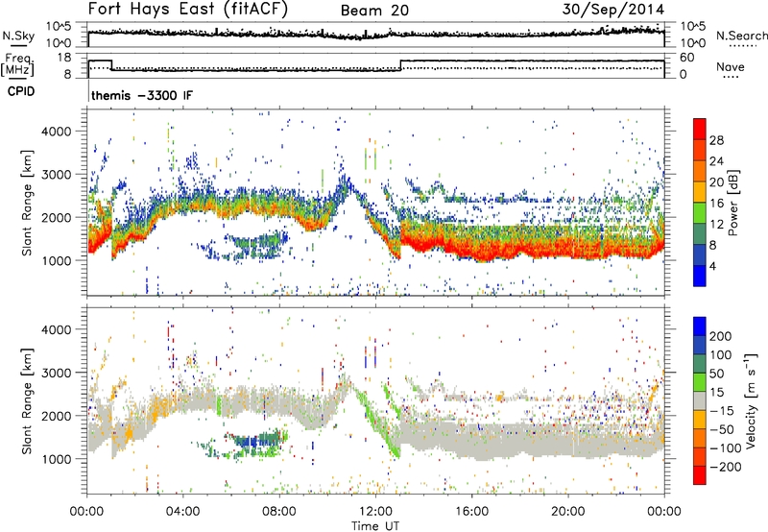Click the blue bottom segment of Power colorbar
This screenshot has height=532, width=768.
(700, 276)
